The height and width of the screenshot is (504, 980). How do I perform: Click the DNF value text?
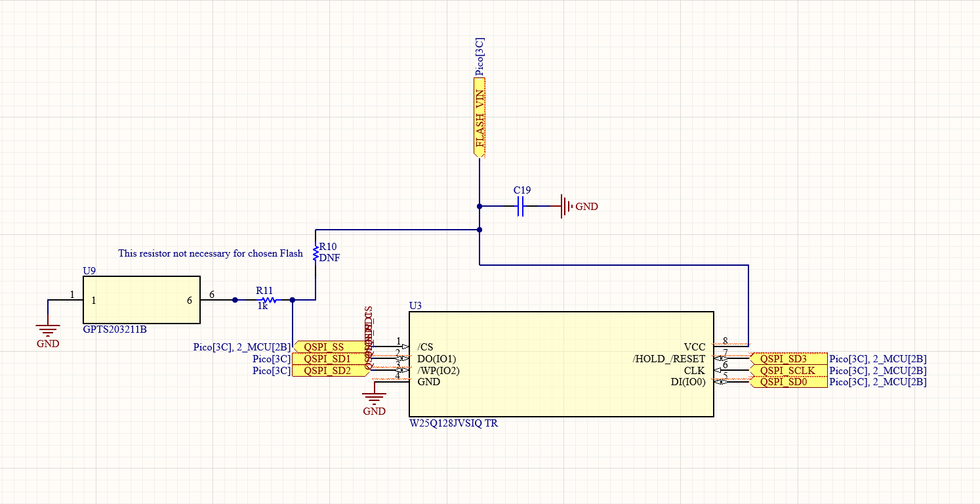point(329,258)
